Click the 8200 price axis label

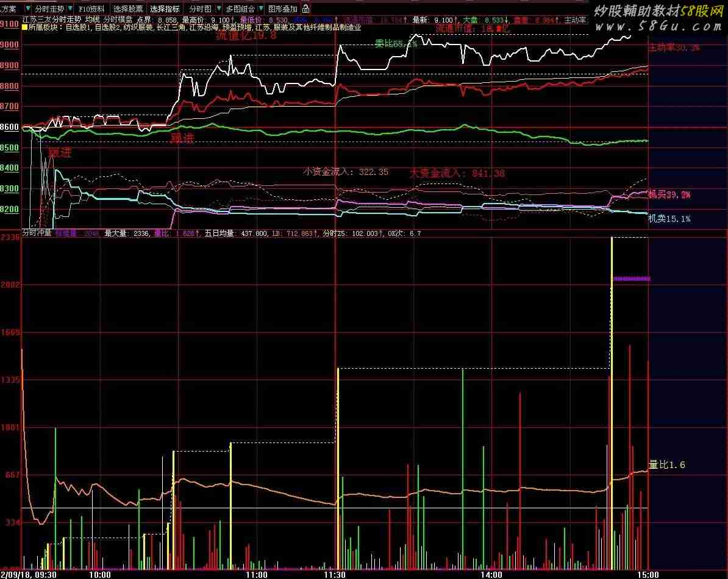9,209
